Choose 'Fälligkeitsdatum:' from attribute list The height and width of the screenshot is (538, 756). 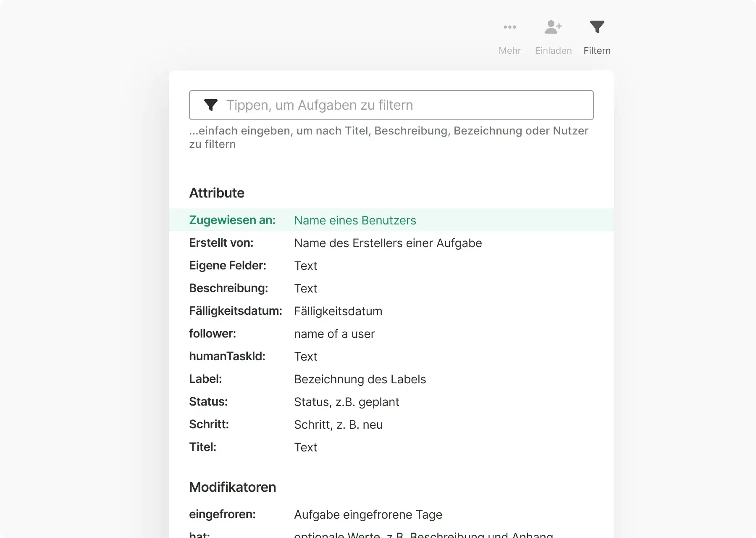coord(235,311)
